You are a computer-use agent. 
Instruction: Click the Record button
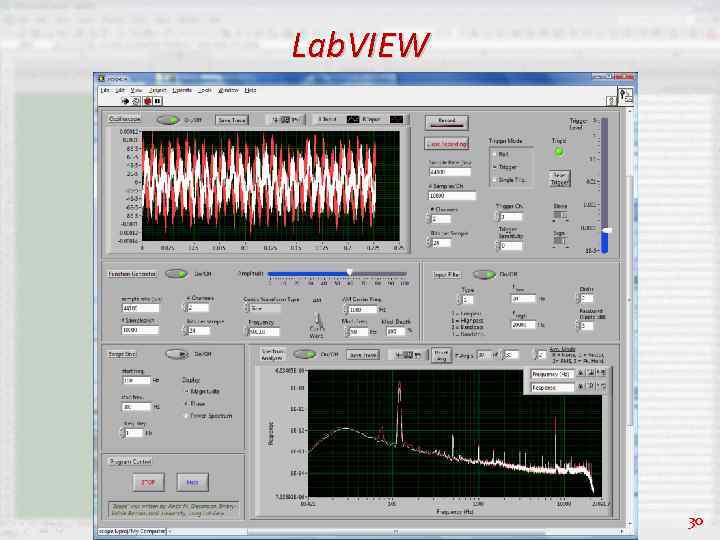(x=446, y=122)
